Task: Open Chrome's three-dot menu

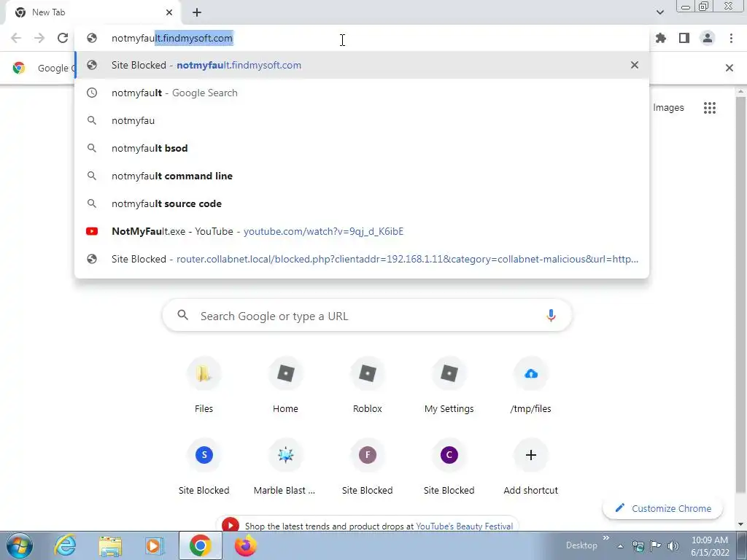Action: [731, 38]
